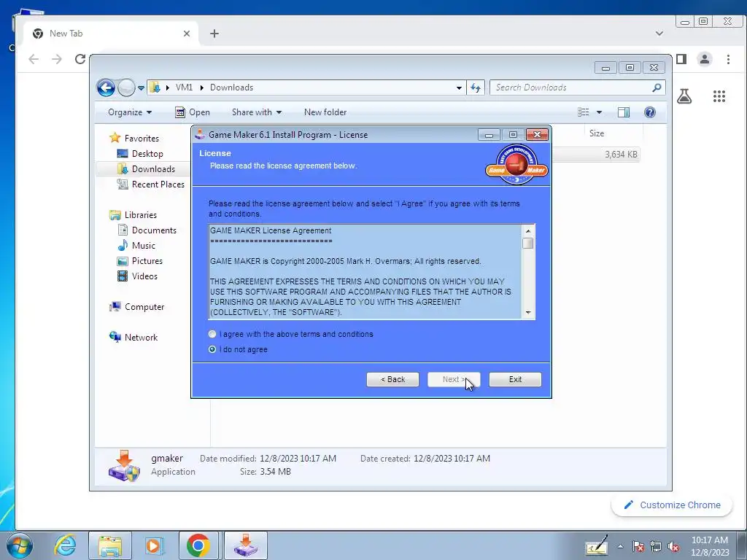Open the Windows Start menu
The width and height of the screenshot is (747, 560).
click(20, 545)
